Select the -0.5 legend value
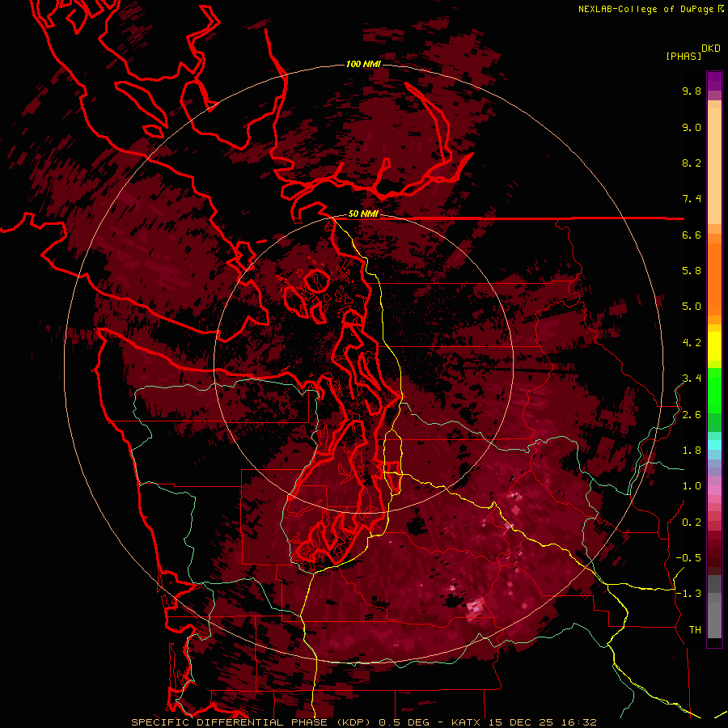The image size is (728, 728). (688, 558)
